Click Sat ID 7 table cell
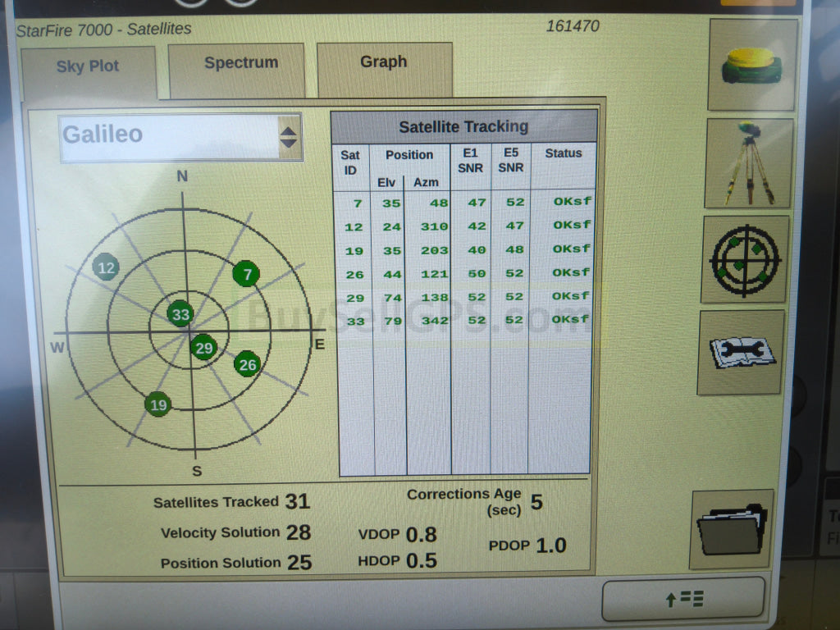840x630 pixels. point(358,203)
